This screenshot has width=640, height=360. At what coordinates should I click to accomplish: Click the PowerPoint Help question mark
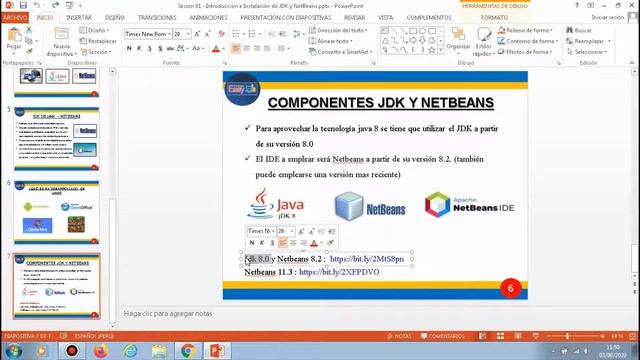(x=577, y=5)
